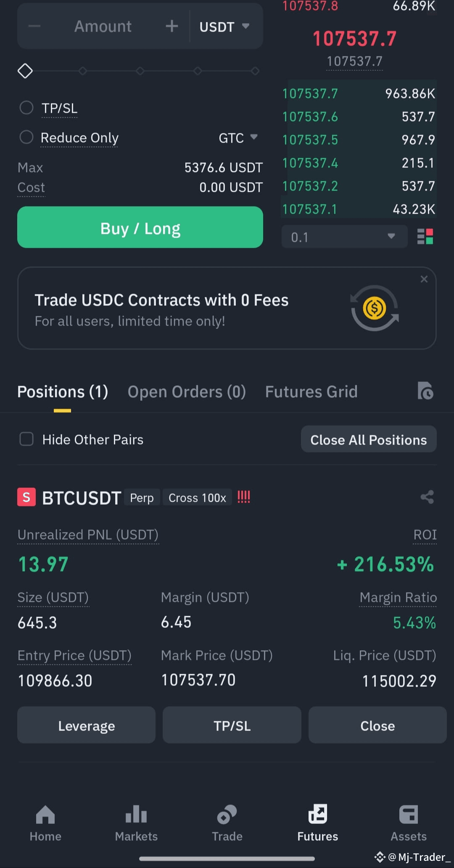Viewport: 454px width, 868px height.
Task: Enable the Reduce Only option
Action: coord(26,137)
